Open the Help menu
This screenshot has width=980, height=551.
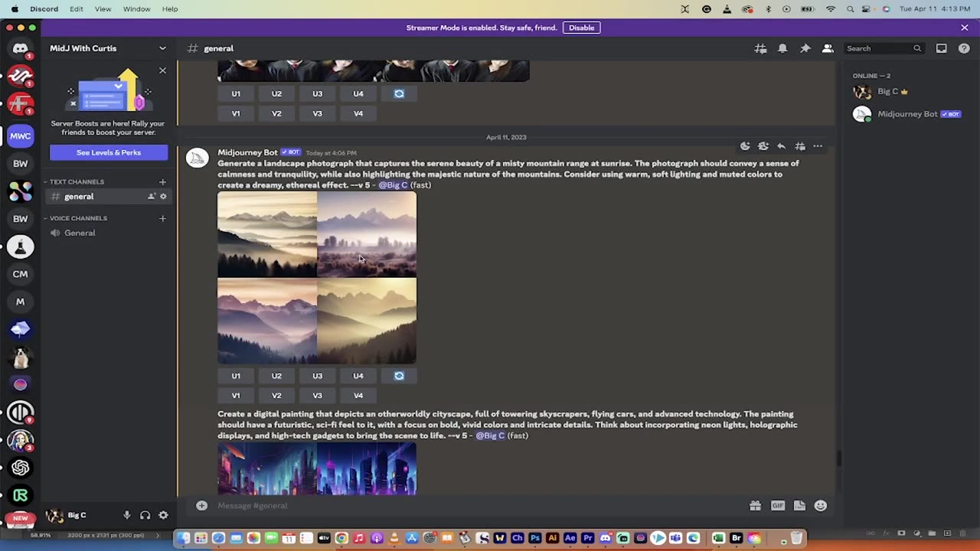pyautogui.click(x=170, y=8)
